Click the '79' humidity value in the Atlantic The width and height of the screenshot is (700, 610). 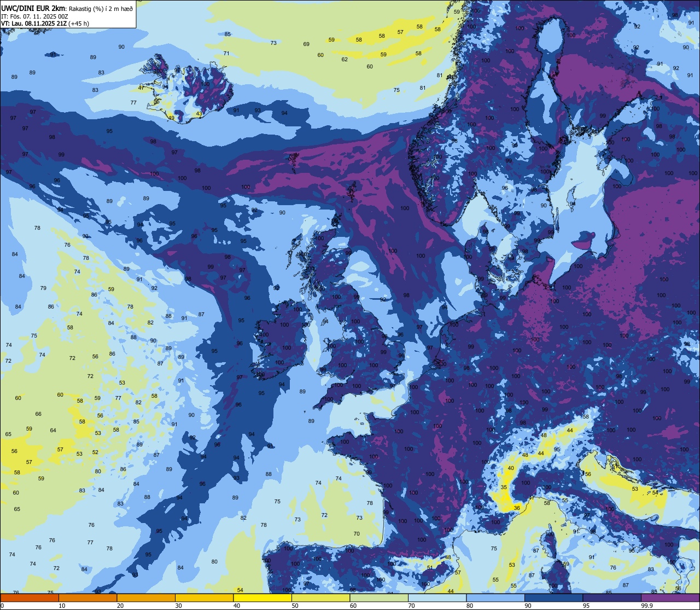click(43, 288)
